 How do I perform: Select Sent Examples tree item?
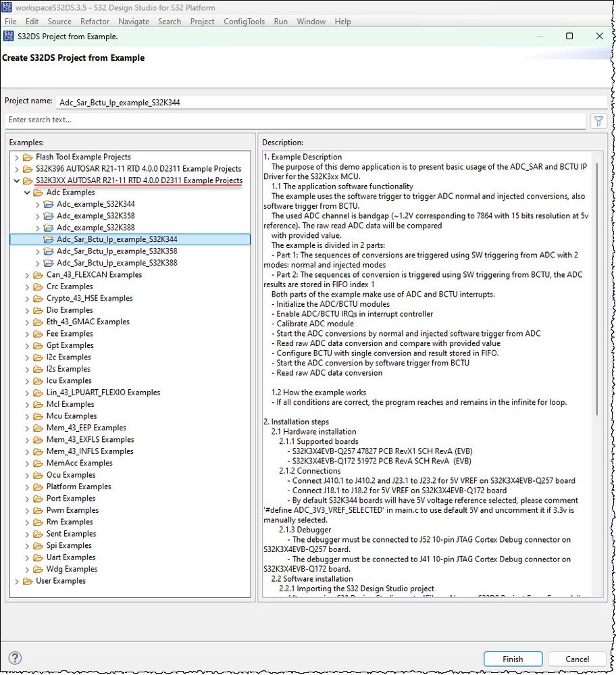click(71, 534)
